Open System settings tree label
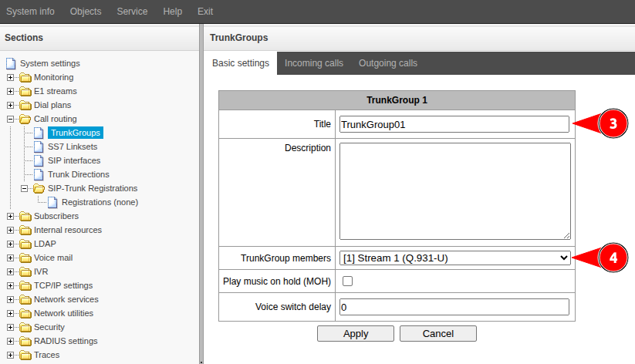The height and width of the screenshot is (364, 635). tap(50, 63)
